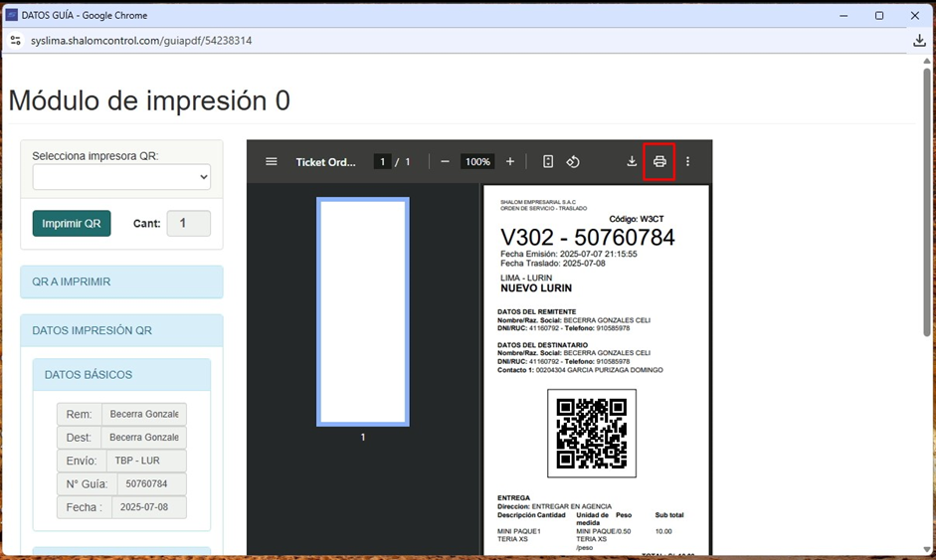Screen dimensions: 936x560
Task: Click the N° Guía field showing 50760784
Action: (x=151, y=484)
